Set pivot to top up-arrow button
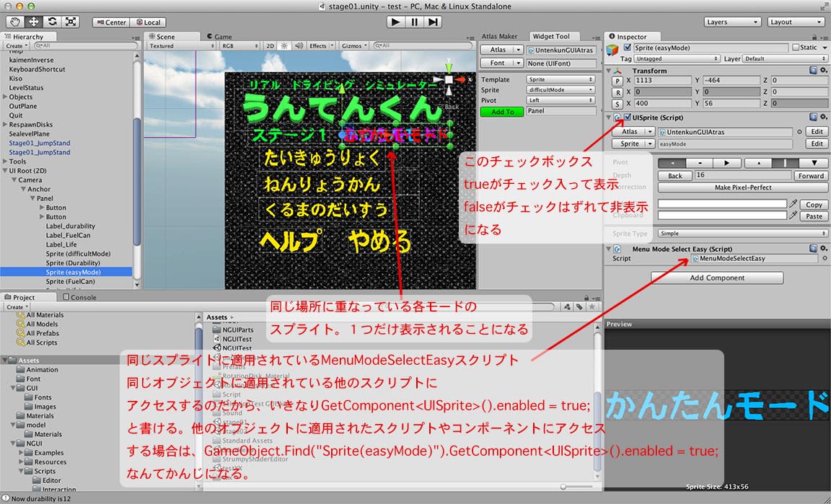 click(758, 163)
